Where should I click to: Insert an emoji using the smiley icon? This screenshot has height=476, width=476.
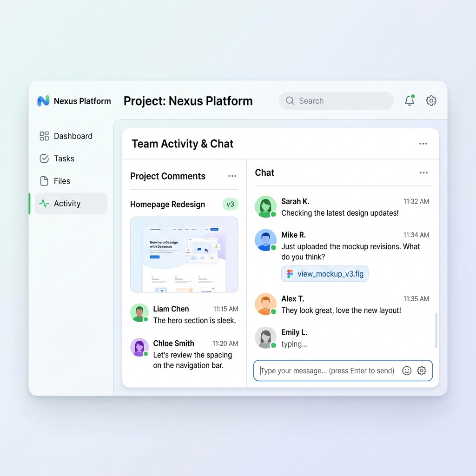[407, 370]
